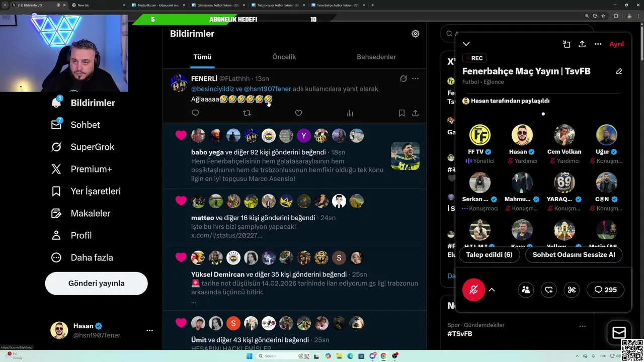Screen dimensions: 644x362
Task: Open the Bildirimler settings gear
Action: [415, 34]
